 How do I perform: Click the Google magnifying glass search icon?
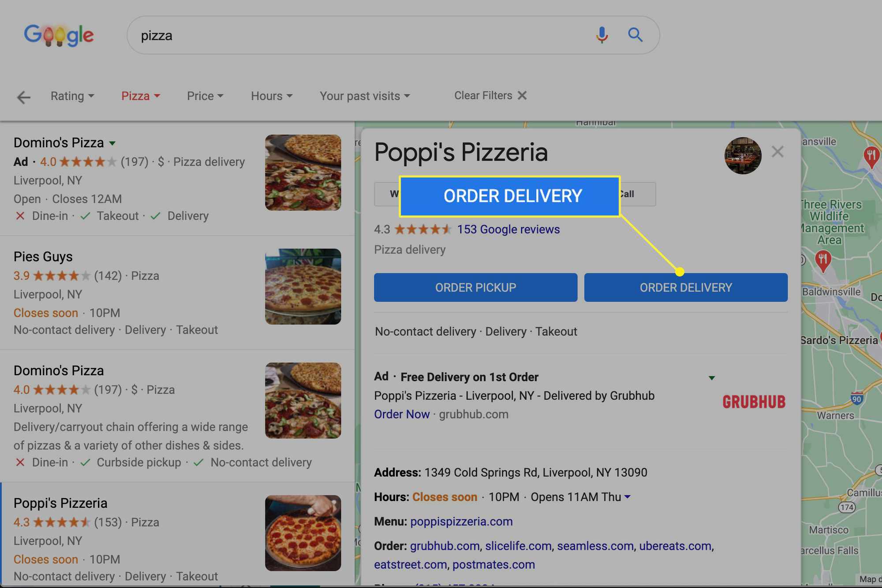click(635, 35)
